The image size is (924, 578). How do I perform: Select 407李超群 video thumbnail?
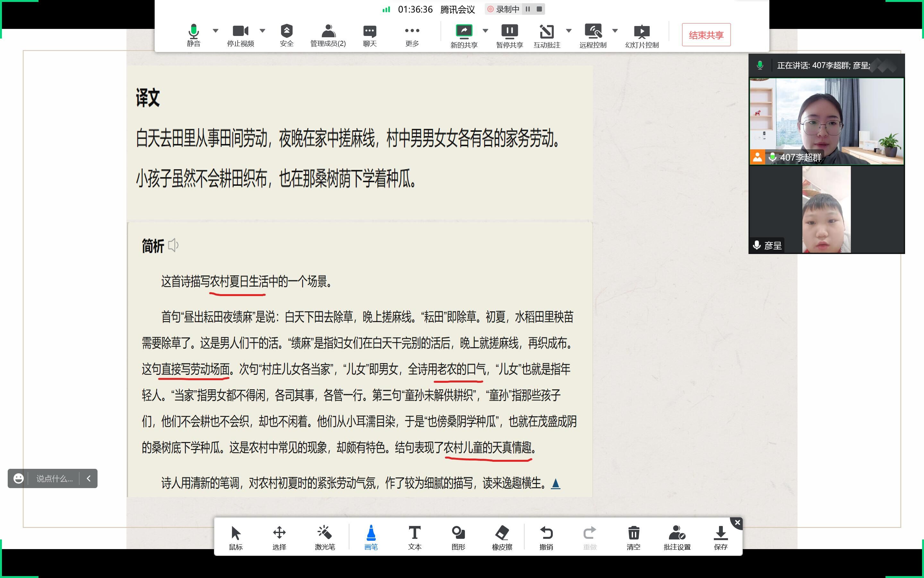(x=827, y=122)
